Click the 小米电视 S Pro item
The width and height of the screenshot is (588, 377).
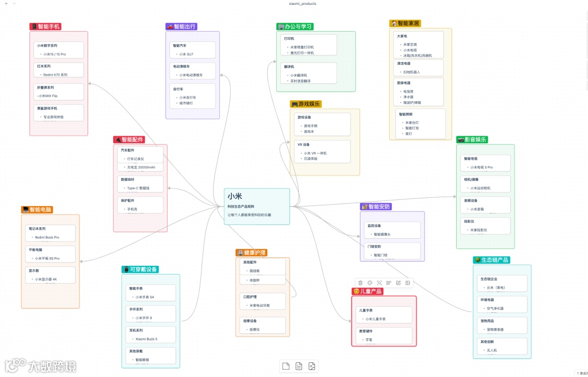point(481,167)
